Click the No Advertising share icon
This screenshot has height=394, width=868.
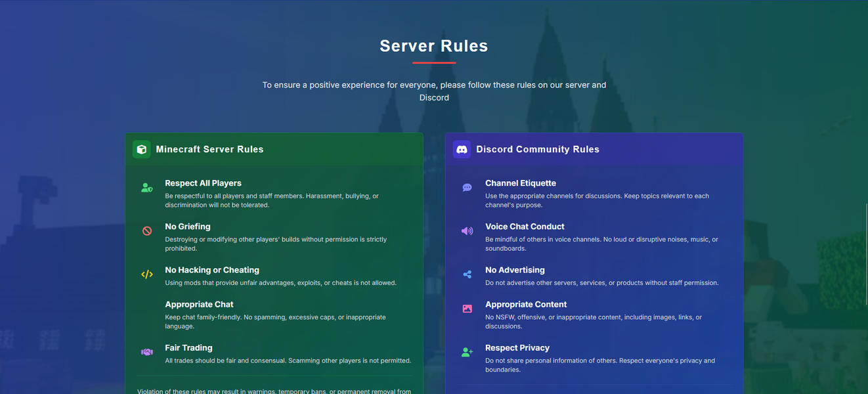coord(467,274)
